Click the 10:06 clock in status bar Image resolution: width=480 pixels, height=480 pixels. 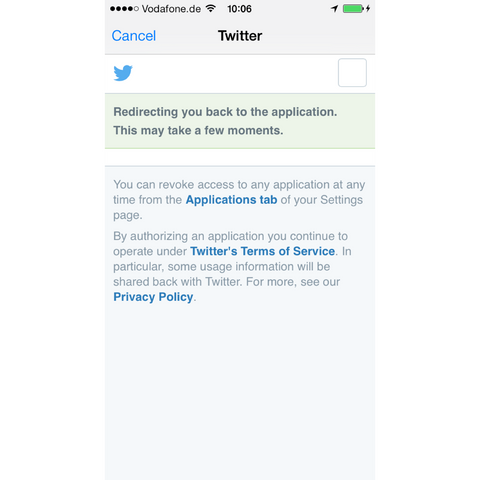(x=239, y=9)
